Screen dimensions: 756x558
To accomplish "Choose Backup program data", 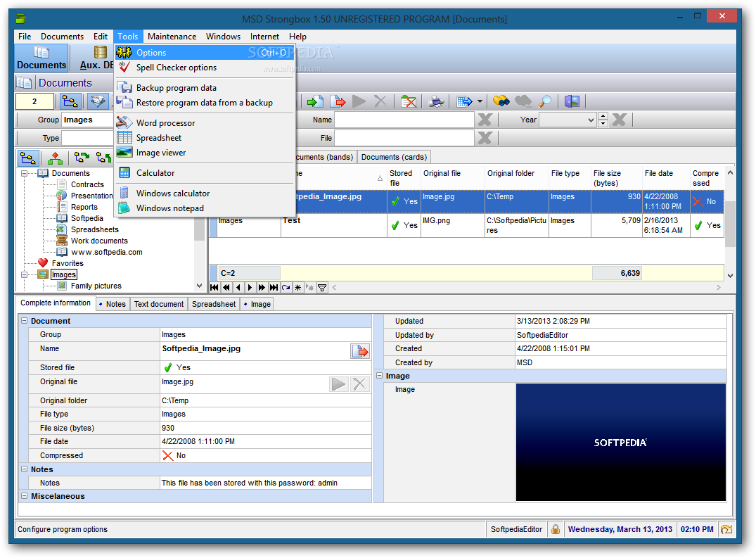I will point(205,88).
